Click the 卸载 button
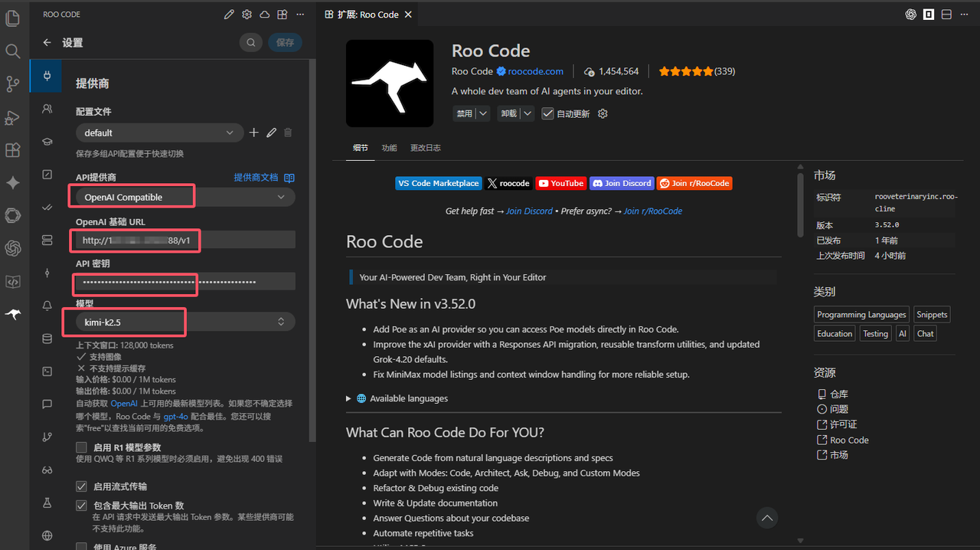This screenshot has height=550, width=980. point(509,113)
